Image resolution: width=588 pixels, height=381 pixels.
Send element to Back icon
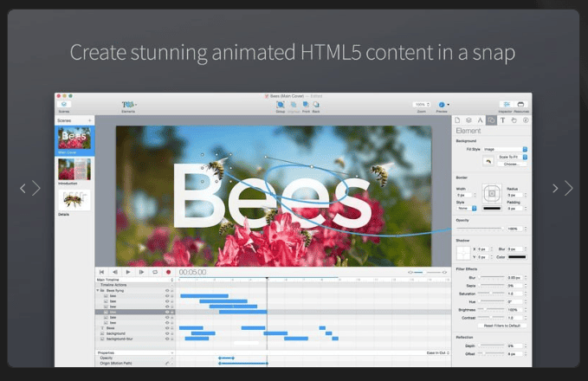[316, 105]
